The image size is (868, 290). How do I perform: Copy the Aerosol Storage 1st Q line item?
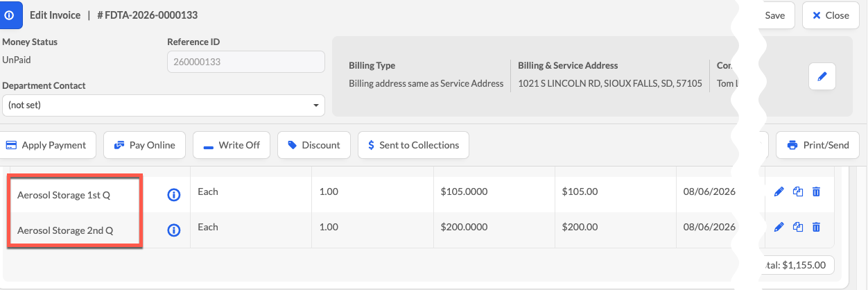798,191
